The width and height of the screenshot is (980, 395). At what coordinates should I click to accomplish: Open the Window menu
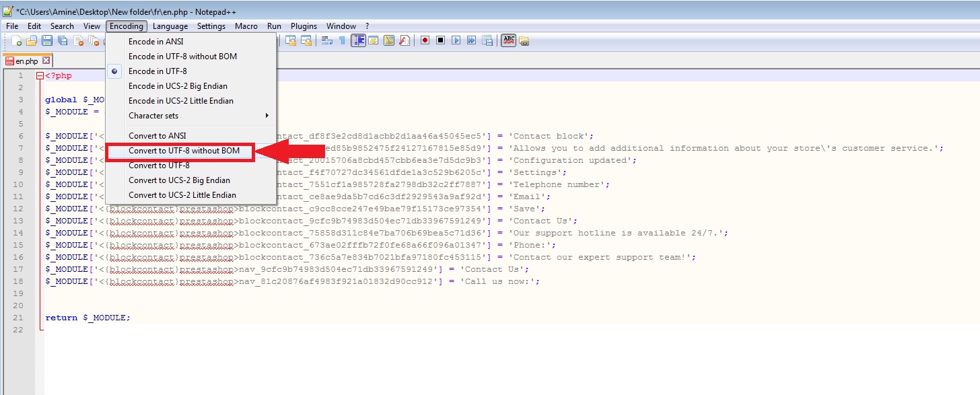click(x=341, y=26)
